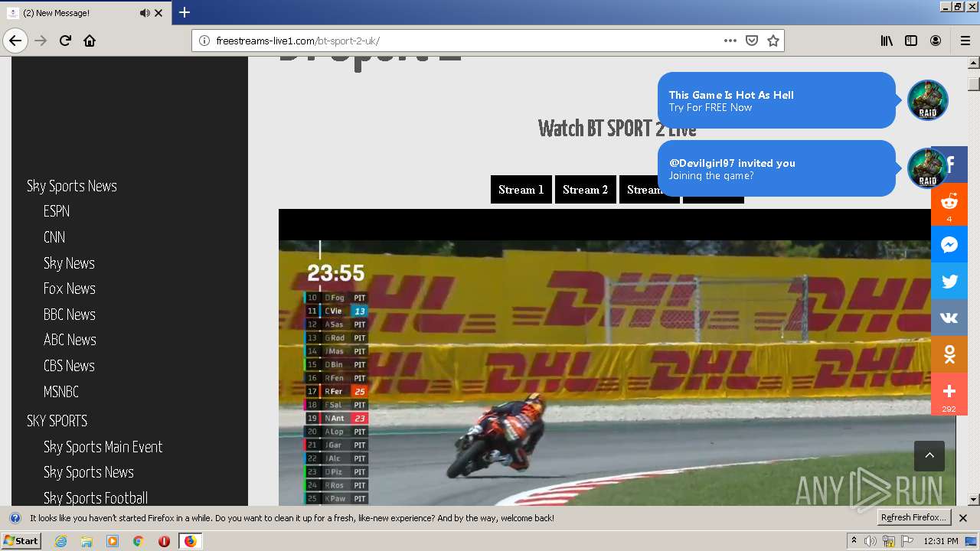The height and width of the screenshot is (551, 980).
Task: Open page actions three-dot menu
Action: pos(730,41)
